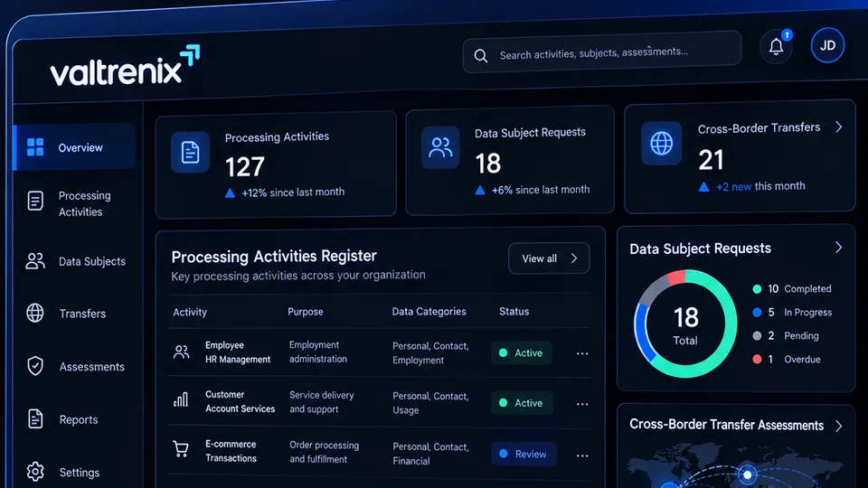Click '+2 new this month' text
The image size is (868, 488).
point(760,186)
